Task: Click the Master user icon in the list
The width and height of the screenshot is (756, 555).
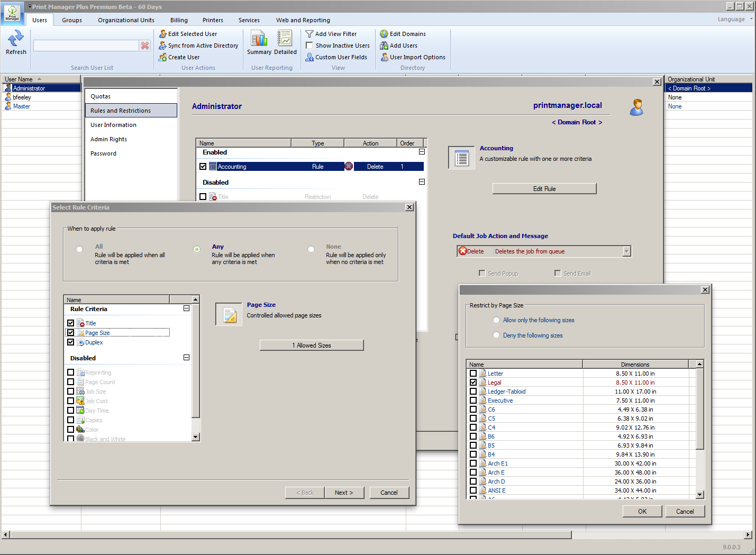Action: click(x=8, y=106)
